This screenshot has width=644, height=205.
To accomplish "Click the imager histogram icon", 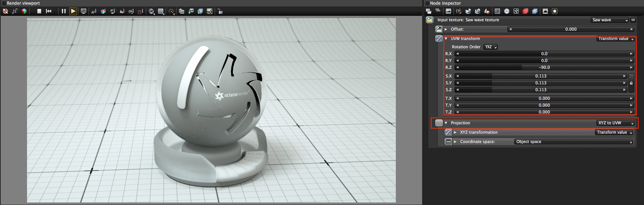I will click(x=545, y=11).
